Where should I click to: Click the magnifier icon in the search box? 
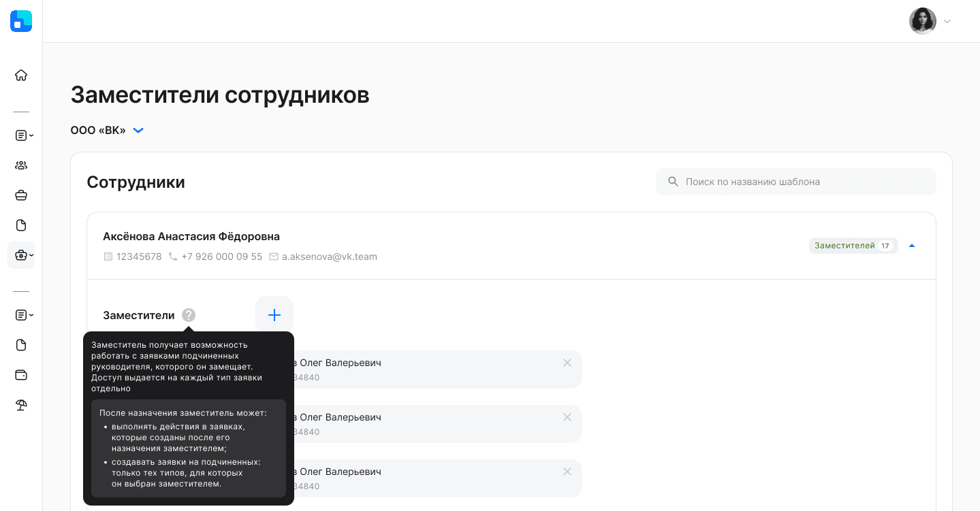pos(674,182)
